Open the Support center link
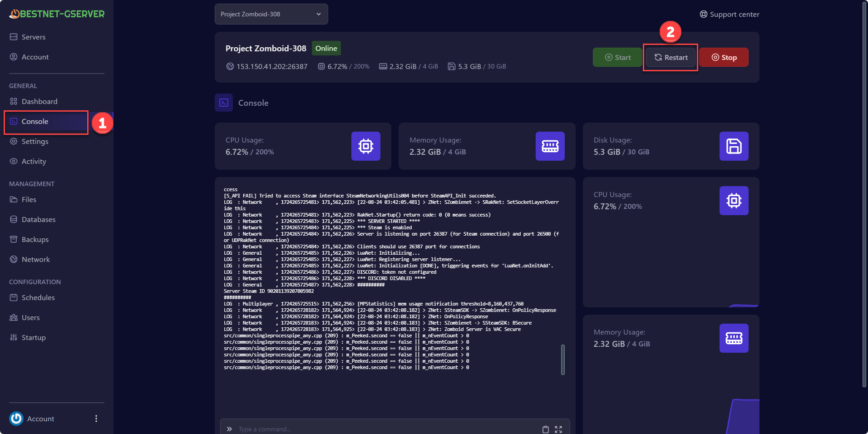This screenshot has width=868, height=434. click(730, 14)
